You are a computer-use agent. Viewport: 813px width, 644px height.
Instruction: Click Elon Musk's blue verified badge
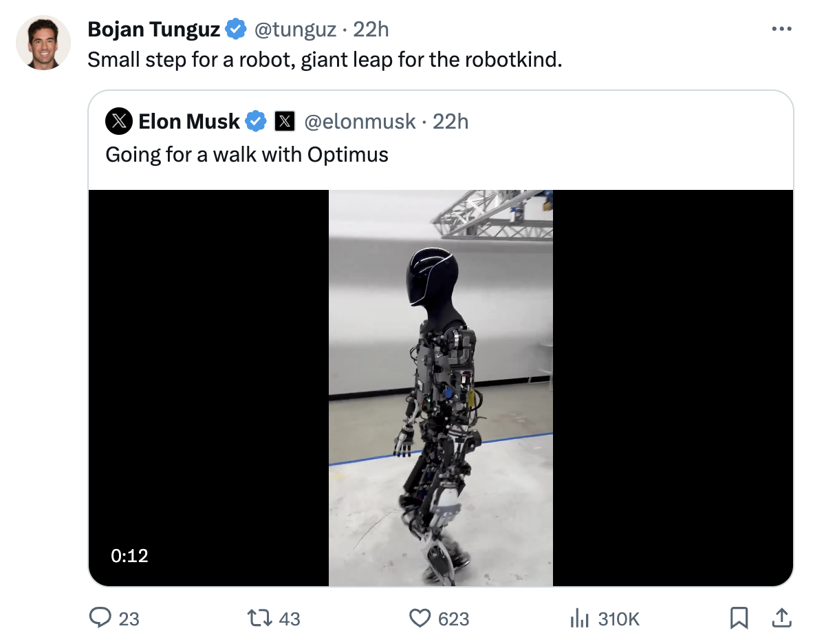pyautogui.click(x=257, y=122)
